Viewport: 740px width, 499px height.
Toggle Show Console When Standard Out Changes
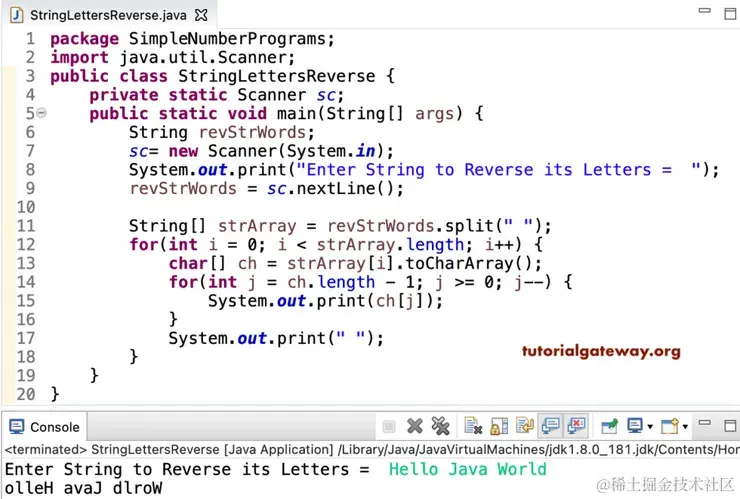[x=550, y=426]
